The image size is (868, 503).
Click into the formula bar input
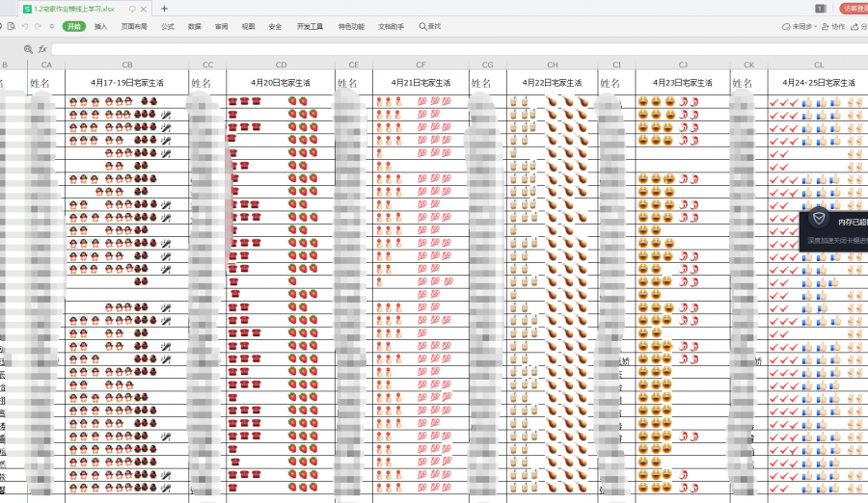[459, 49]
